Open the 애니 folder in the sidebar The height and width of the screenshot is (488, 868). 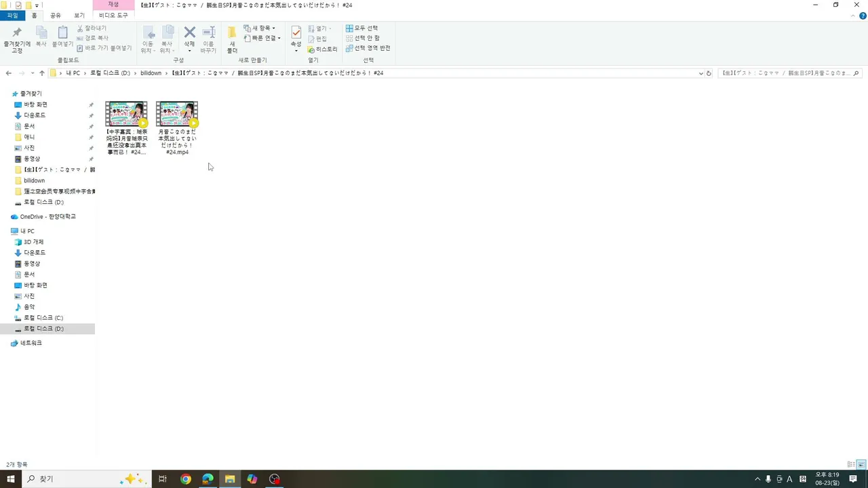click(29, 137)
